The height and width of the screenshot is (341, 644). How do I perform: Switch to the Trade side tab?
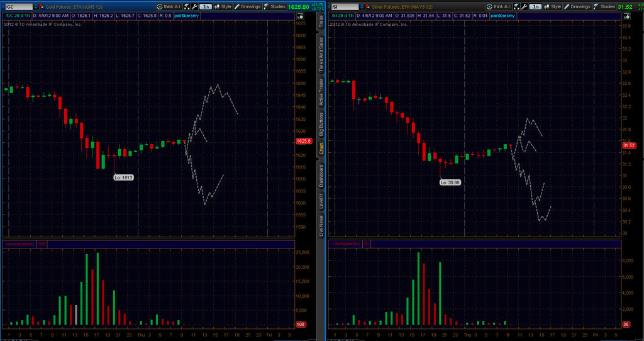(x=321, y=21)
